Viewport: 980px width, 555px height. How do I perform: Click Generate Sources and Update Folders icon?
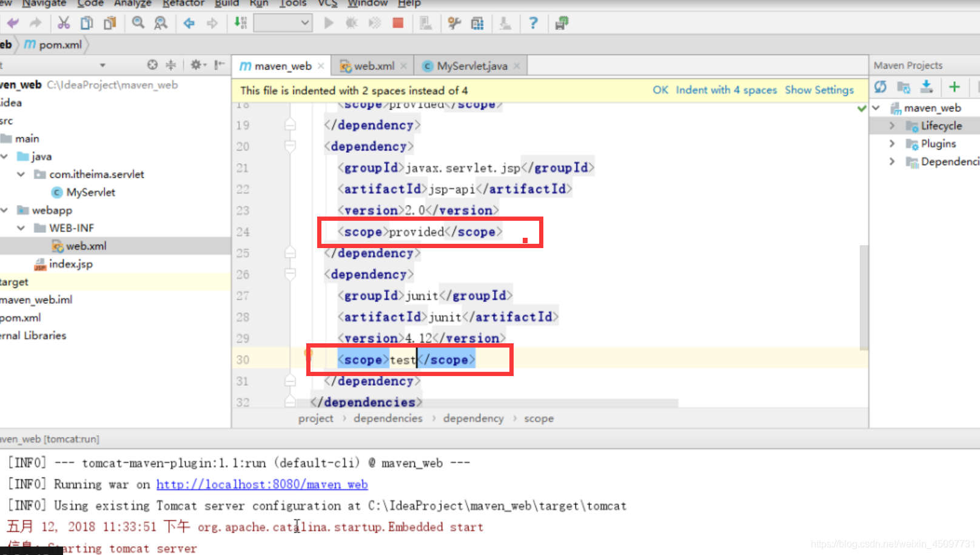tap(904, 87)
